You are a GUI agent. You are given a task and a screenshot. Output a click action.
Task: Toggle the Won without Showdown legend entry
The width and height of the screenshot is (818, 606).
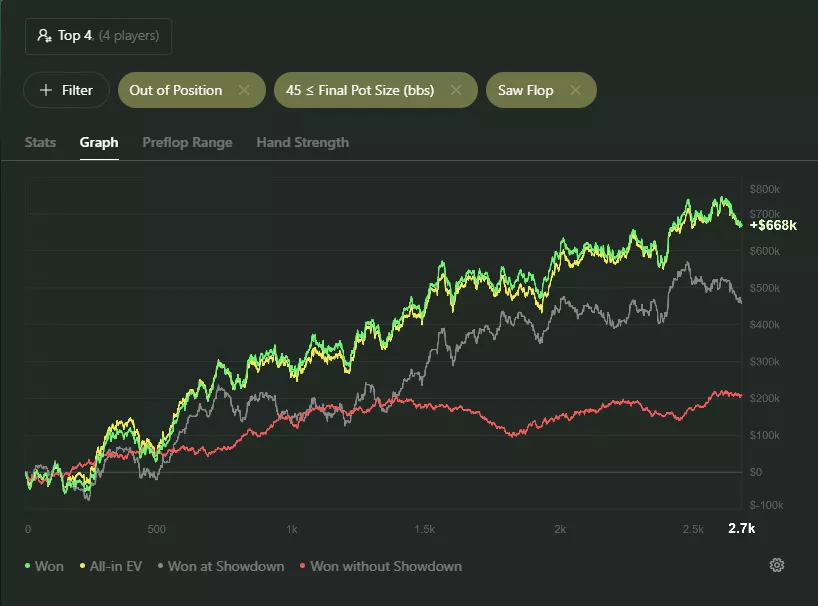[x=381, y=566]
